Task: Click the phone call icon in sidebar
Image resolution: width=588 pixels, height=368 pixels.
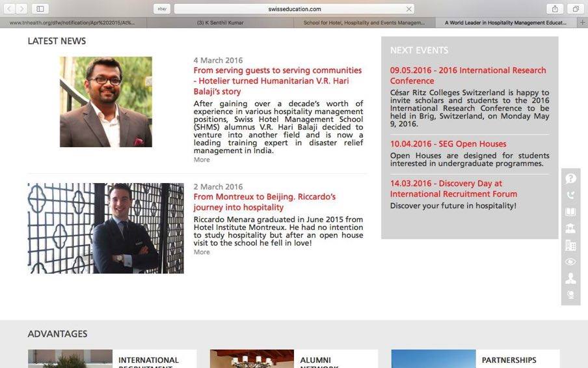Action: point(570,195)
